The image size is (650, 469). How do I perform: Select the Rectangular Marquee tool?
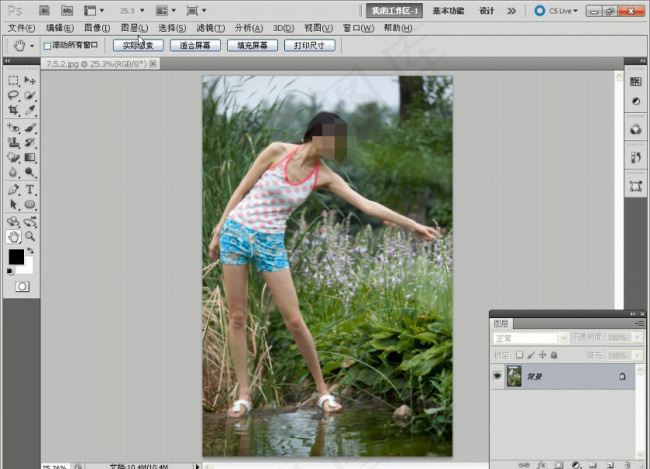pyautogui.click(x=13, y=80)
